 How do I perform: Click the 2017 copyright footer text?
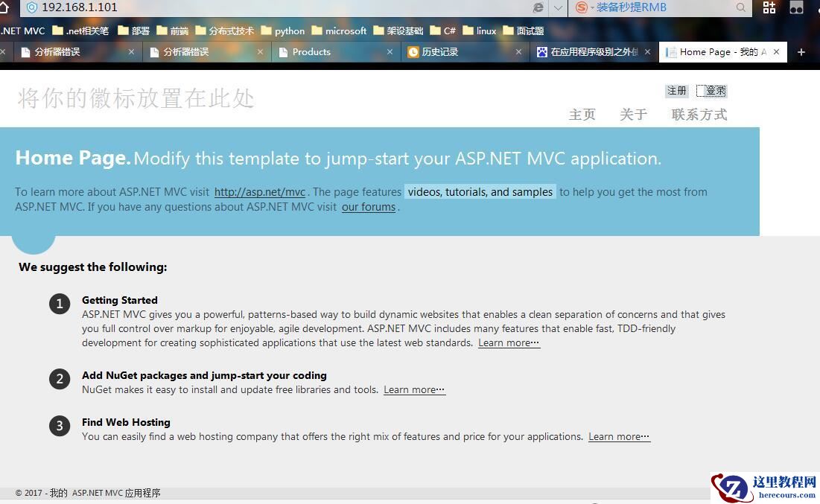pos(88,493)
